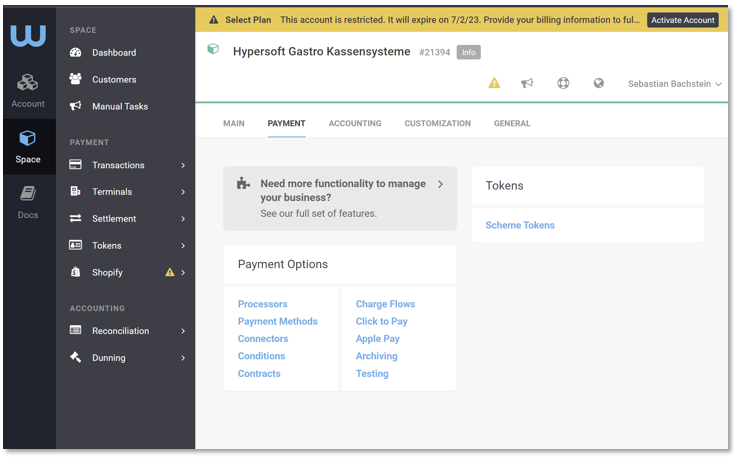Click the Account cubes icon in sidebar
This screenshot has width=734, height=458.
click(28, 83)
